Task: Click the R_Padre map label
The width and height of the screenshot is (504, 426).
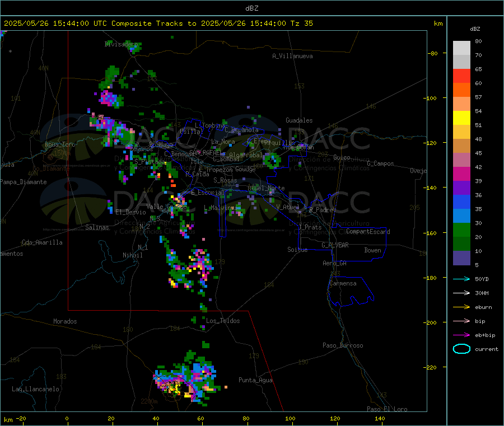Action: [321, 210]
